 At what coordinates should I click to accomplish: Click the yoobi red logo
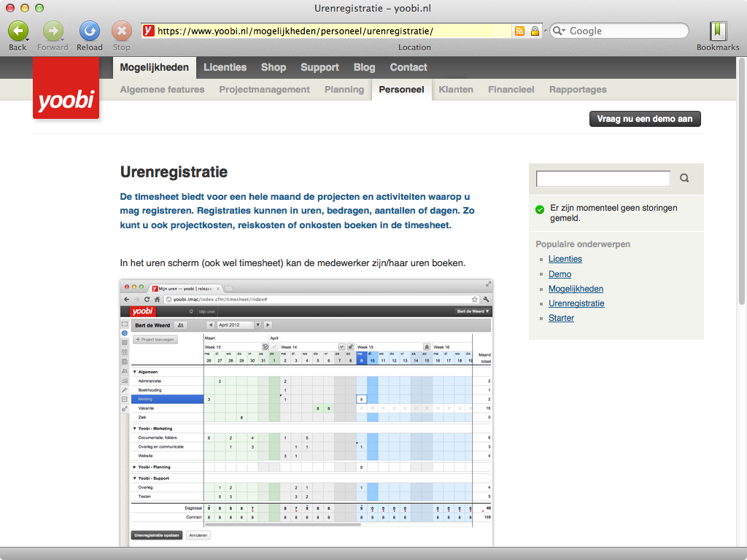[66, 87]
